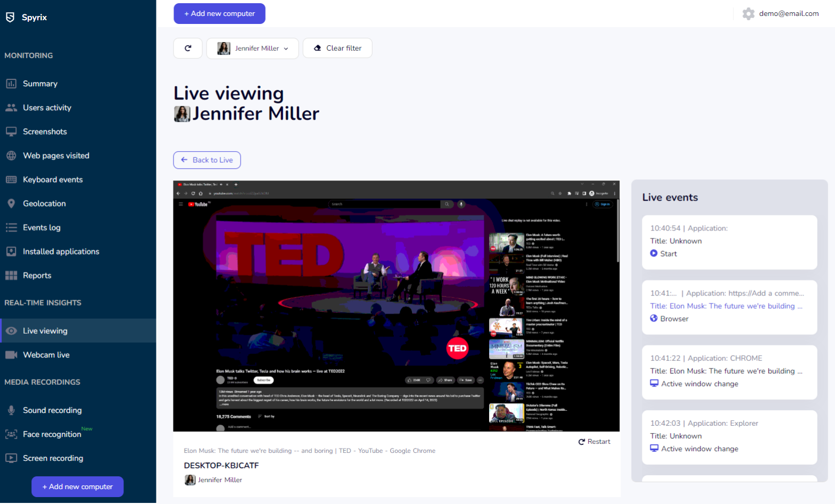Click the Installed applications icon
835x504 pixels.
tap(11, 251)
